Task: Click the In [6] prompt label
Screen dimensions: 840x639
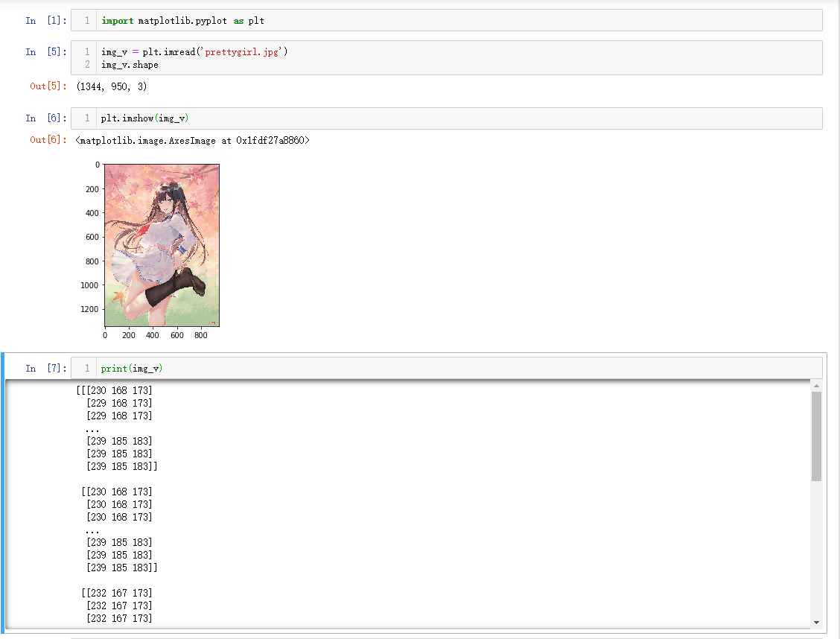Action: [45, 118]
